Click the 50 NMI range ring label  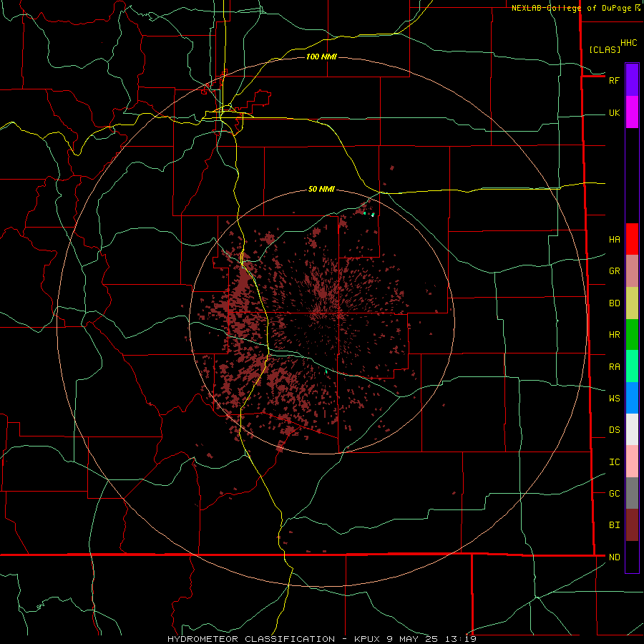click(321, 189)
